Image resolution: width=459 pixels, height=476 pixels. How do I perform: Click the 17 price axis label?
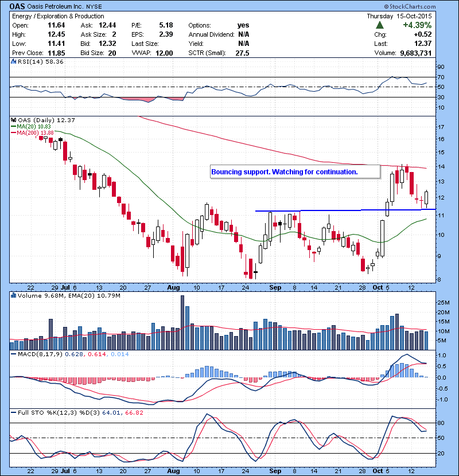click(x=441, y=127)
